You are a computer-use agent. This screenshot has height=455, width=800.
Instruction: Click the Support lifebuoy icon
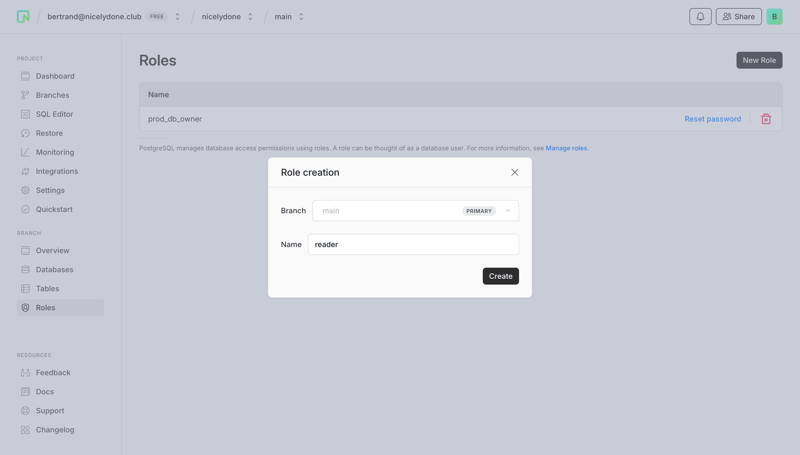(x=25, y=411)
